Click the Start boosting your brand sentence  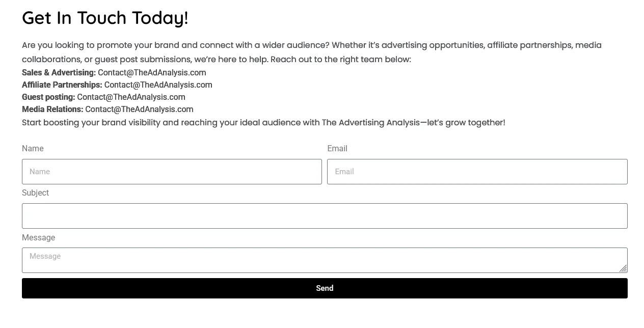[x=263, y=123]
